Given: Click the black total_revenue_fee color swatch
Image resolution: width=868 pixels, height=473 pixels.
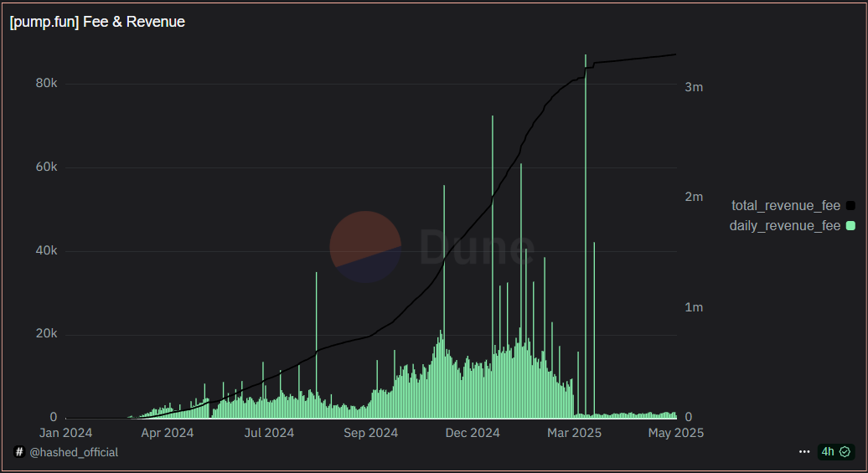Looking at the screenshot, I should tap(851, 206).
